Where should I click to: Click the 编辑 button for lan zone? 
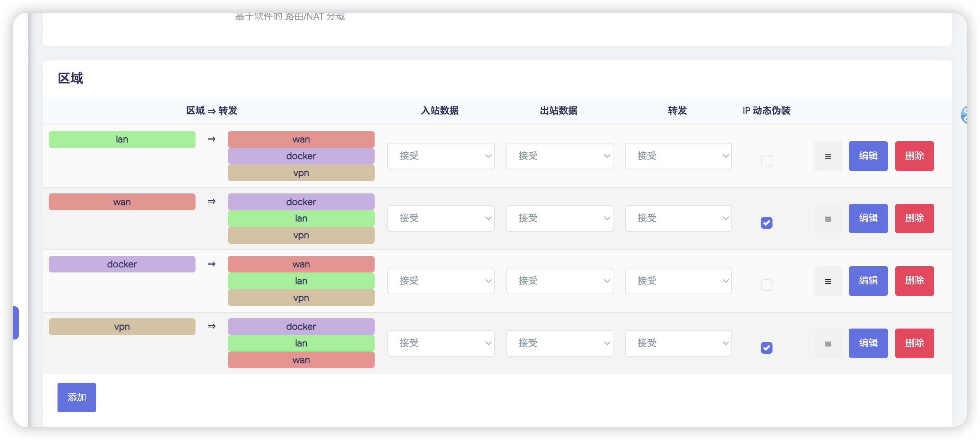[868, 156]
